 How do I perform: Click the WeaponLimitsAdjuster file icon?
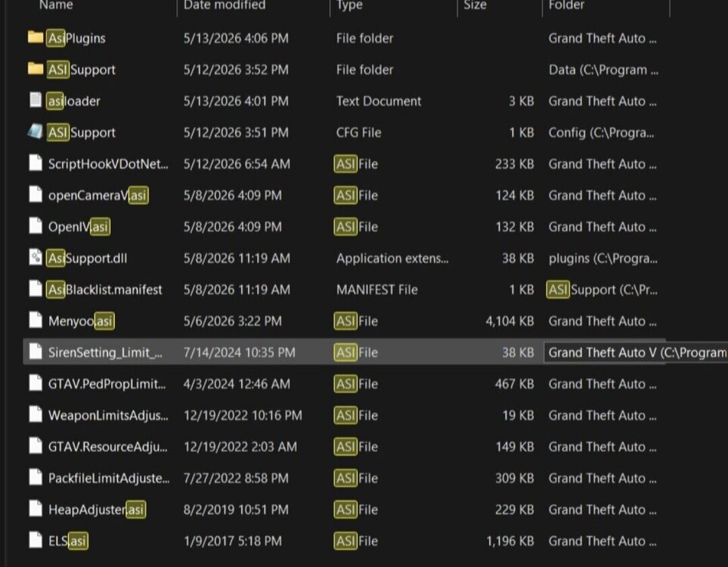36,414
